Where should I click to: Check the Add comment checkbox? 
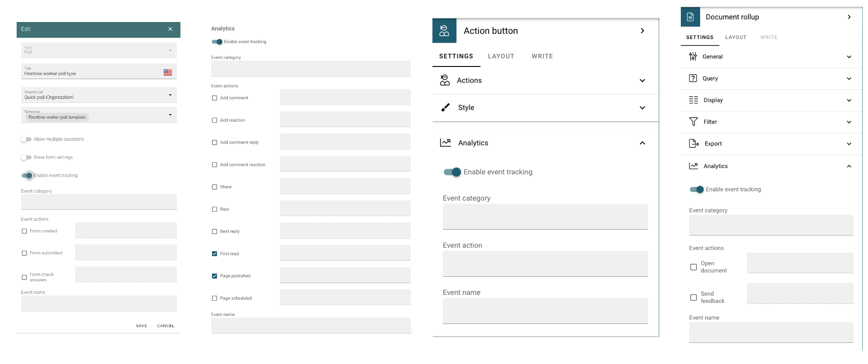pos(215,98)
